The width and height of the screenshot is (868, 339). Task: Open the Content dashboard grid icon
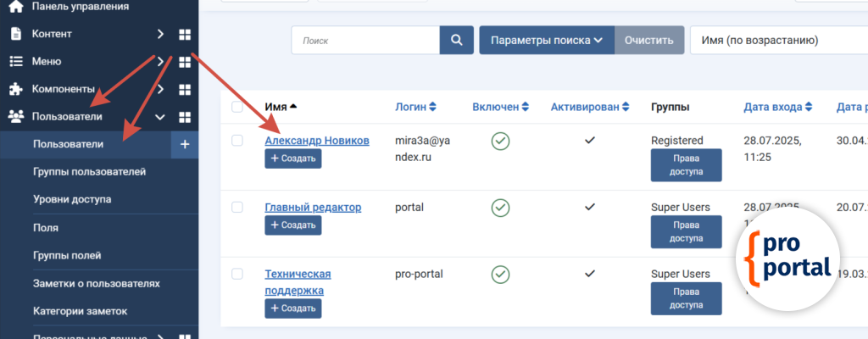point(184,34)
